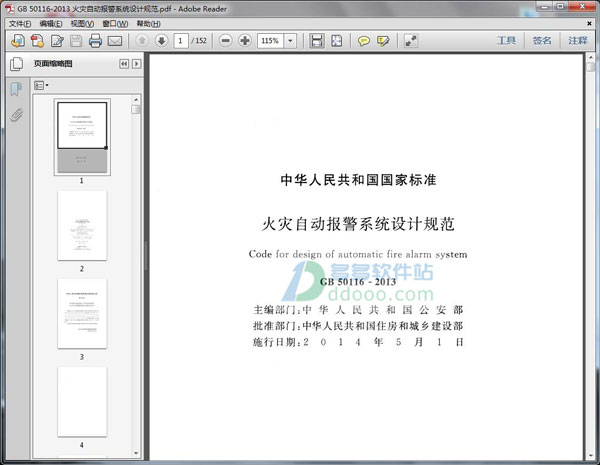Viewport: 600px width, 465px height.
Task: Switch to read mode with the expand-arrows icon
Action: click(x=411, y=41)
